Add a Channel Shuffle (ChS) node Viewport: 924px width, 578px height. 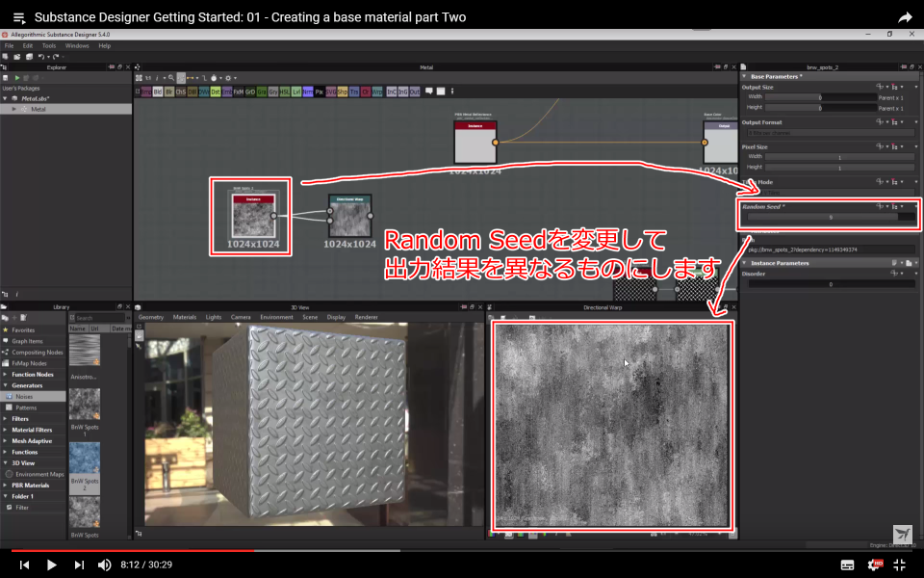point(180,92)
